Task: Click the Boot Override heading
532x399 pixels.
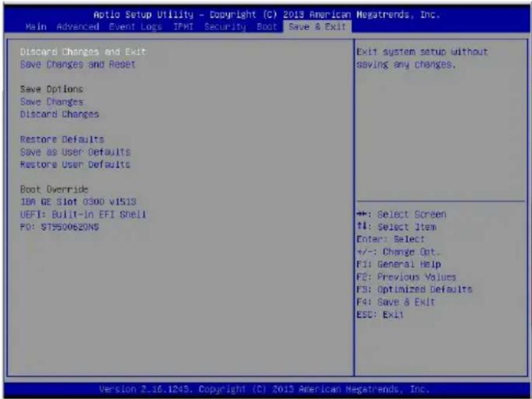Action: pyautogui.click(x=54, y=189)
